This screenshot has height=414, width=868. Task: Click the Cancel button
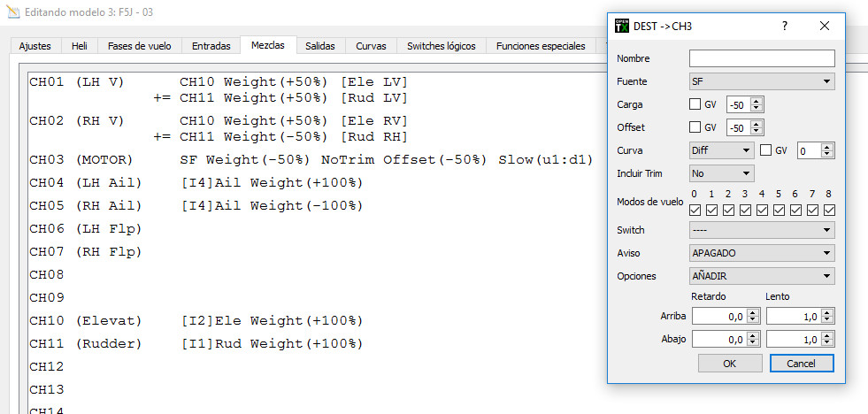coord(802,364)
